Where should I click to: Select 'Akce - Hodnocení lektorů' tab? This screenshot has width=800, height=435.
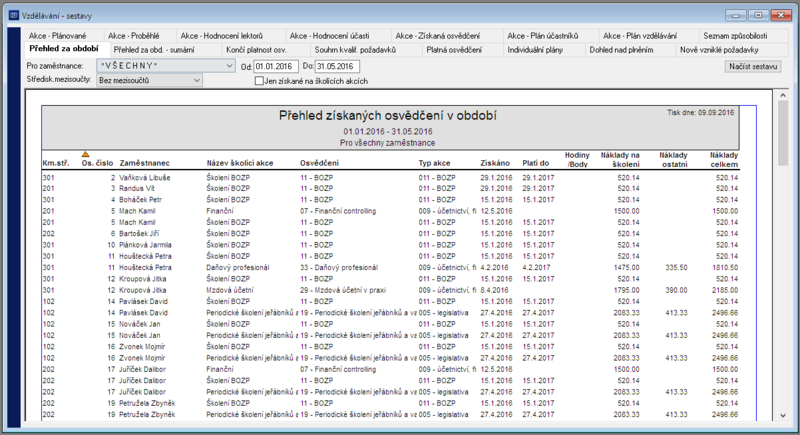point(221,36)
